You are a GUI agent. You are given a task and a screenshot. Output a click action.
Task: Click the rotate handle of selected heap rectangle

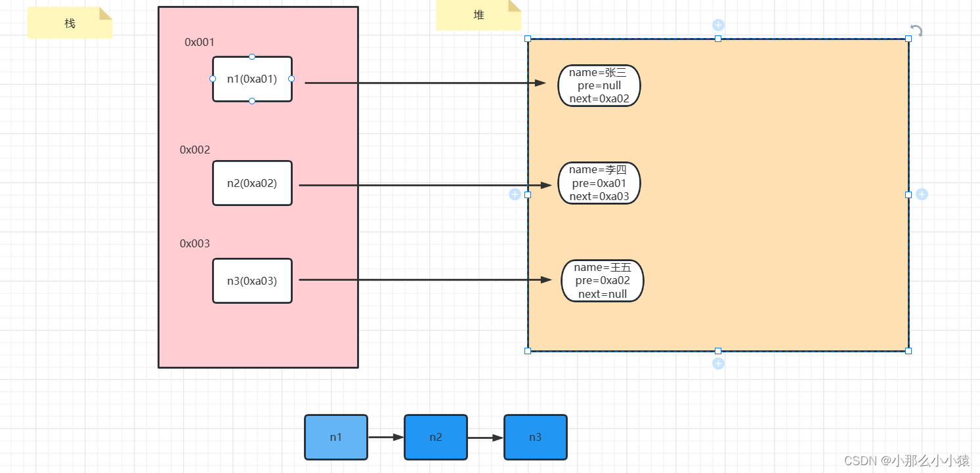(x=916, y=30)
